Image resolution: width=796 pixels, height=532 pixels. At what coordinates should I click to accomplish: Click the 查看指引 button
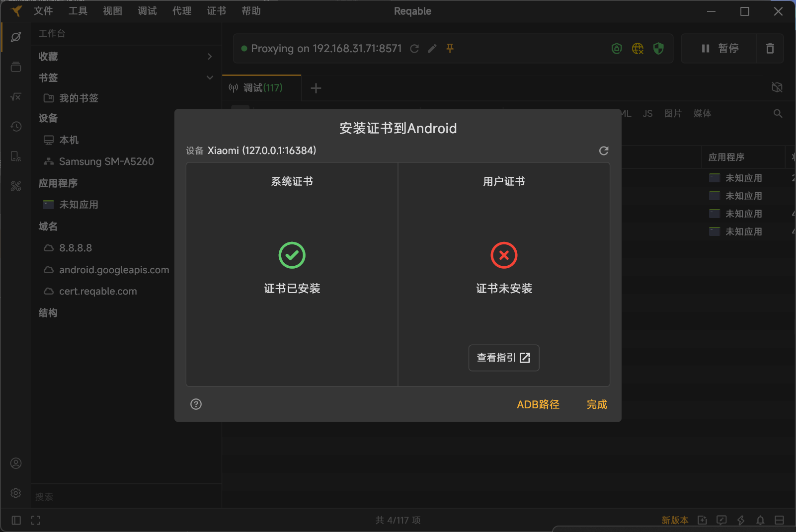click(504, 358)
